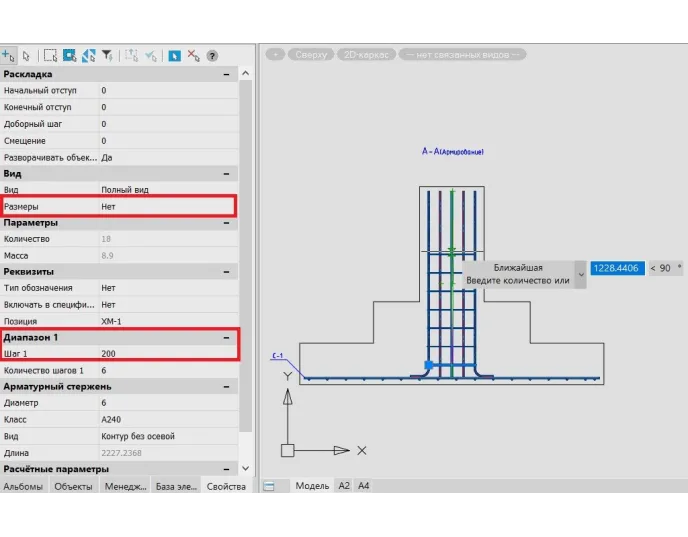Click the filter funnel icon in toolbar
Screen dimensions: 688x537
click(107, 56)
